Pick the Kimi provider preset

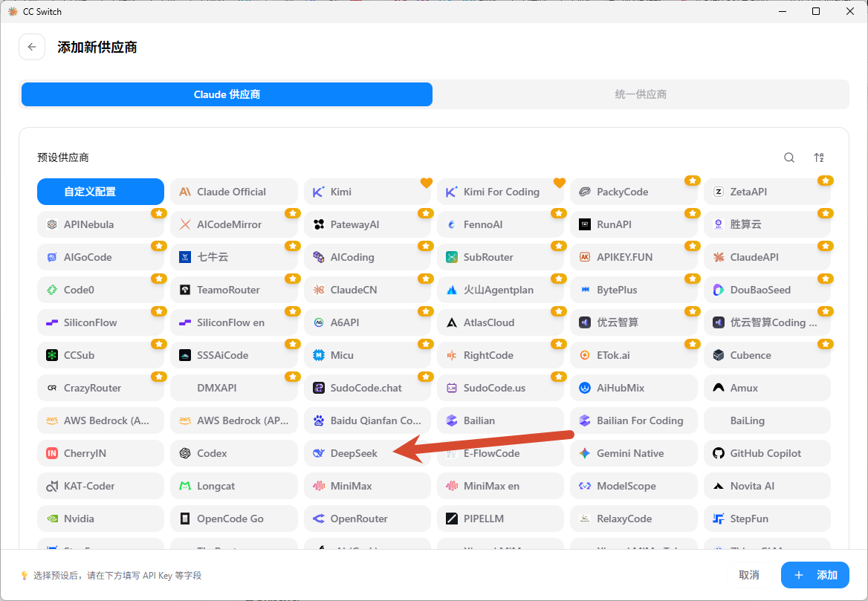point(368,192)
